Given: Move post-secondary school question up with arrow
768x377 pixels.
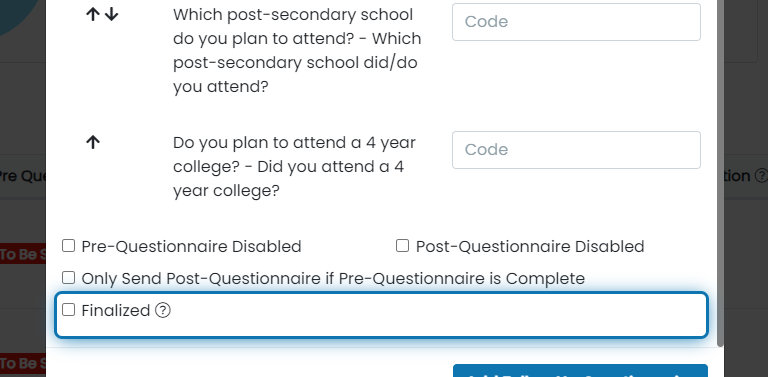Looking at the screenshot, I should click(x=93, y=15).
